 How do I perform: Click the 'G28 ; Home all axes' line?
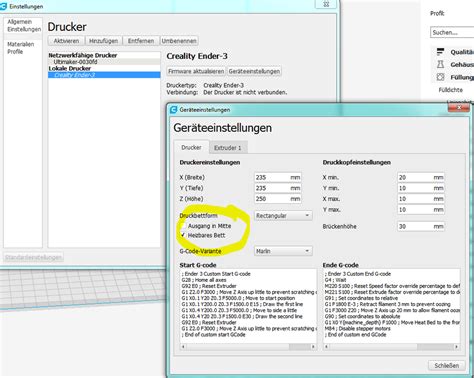click(x=204, y=280)
